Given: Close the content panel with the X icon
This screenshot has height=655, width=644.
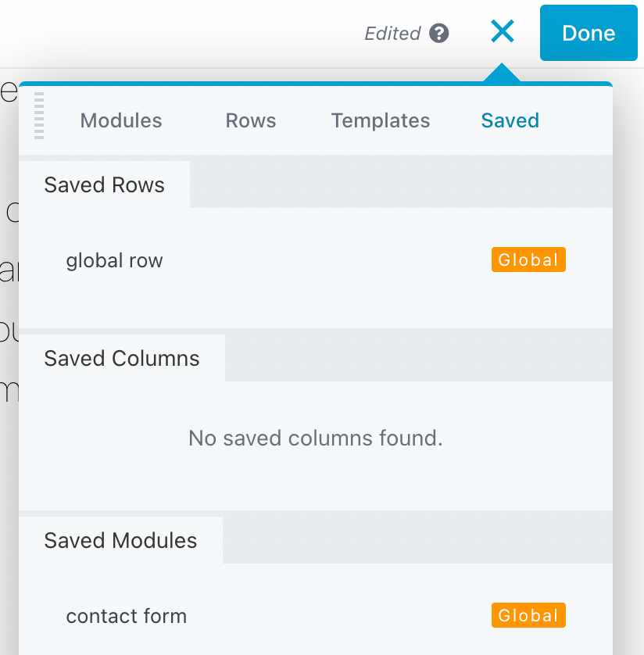Looking at the screenshot, I should click(502, 32).
